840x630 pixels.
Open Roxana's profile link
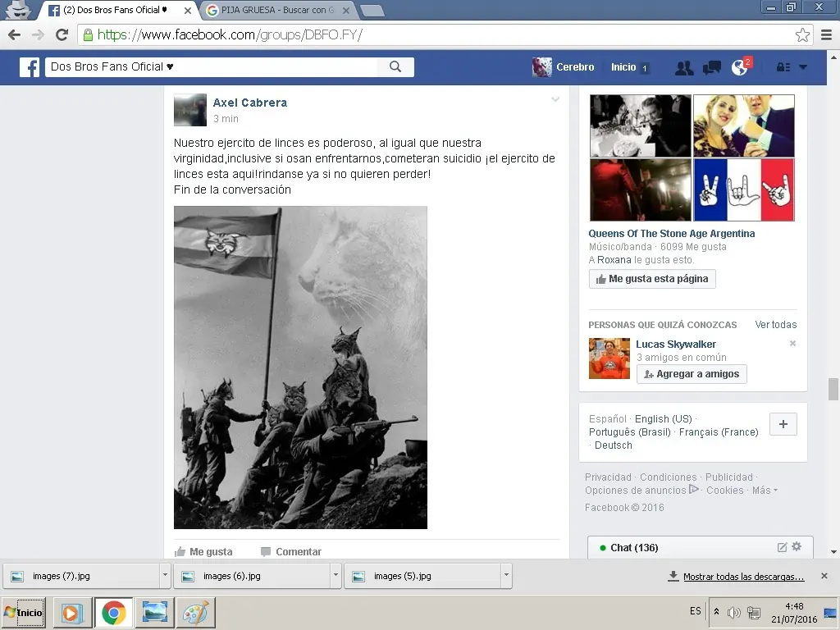tap(614, 260)
